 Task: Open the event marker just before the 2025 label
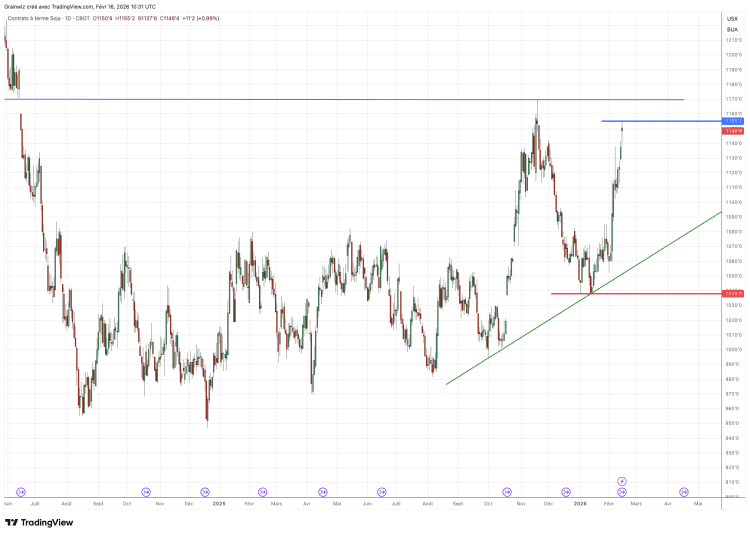206,491
